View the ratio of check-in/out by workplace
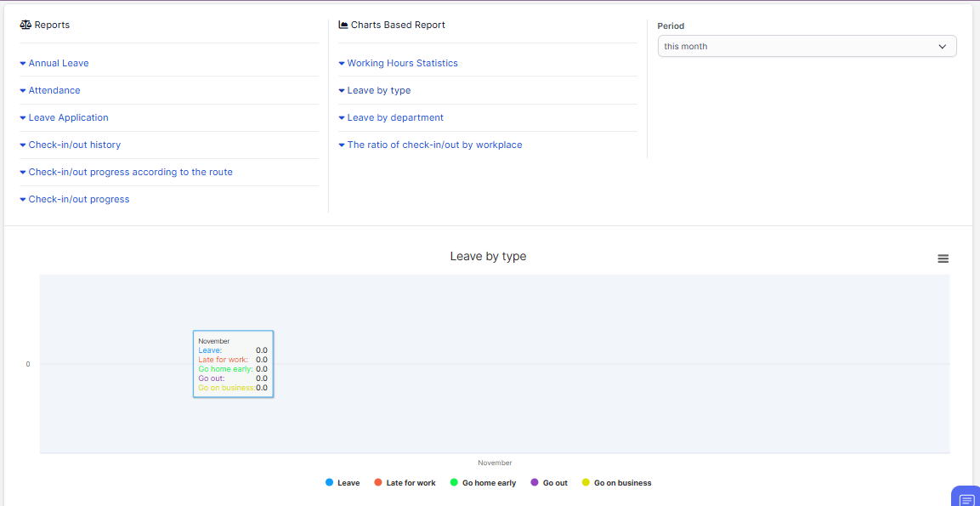The height and width of the screenshot is (506, 980). click(434, 145)
